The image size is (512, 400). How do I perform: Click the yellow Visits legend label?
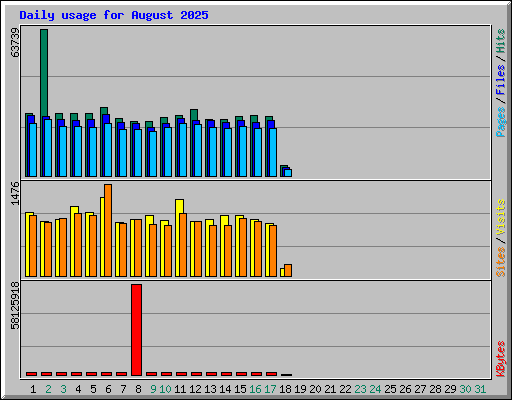click(500, 218)
